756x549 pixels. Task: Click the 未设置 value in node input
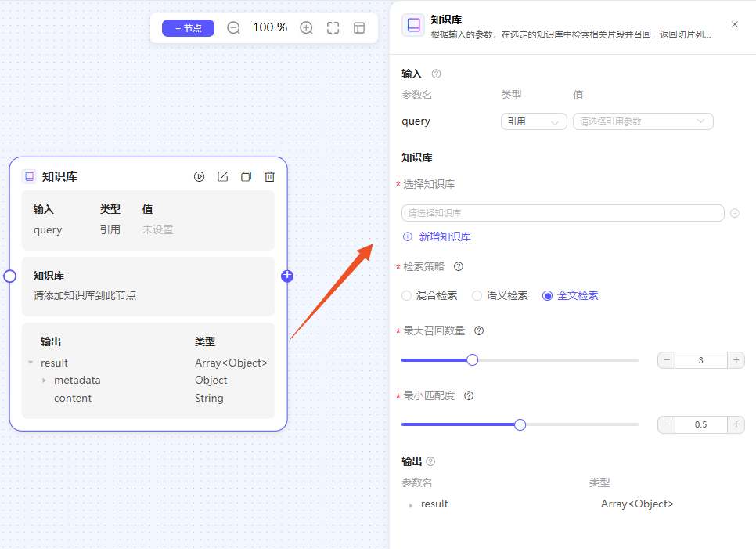(157, 229)
